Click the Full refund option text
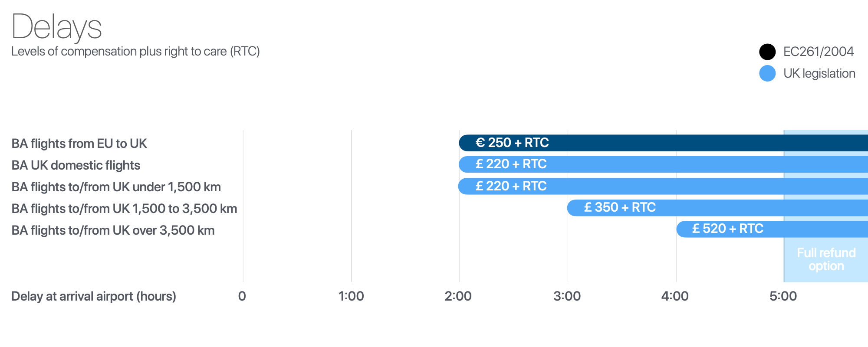The image size is (868, 347). (826, 259)
